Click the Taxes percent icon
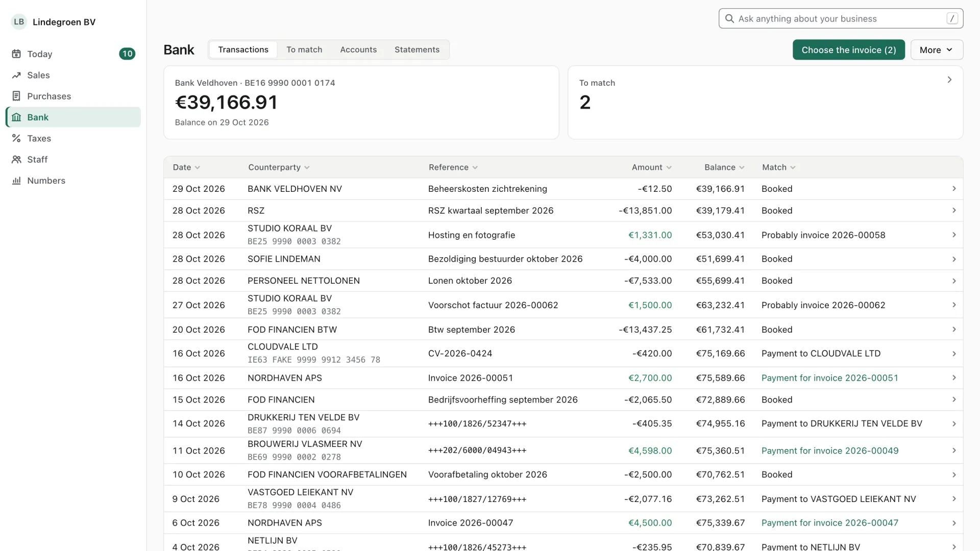Screen dimensions: 980x551 click(16, 138)
